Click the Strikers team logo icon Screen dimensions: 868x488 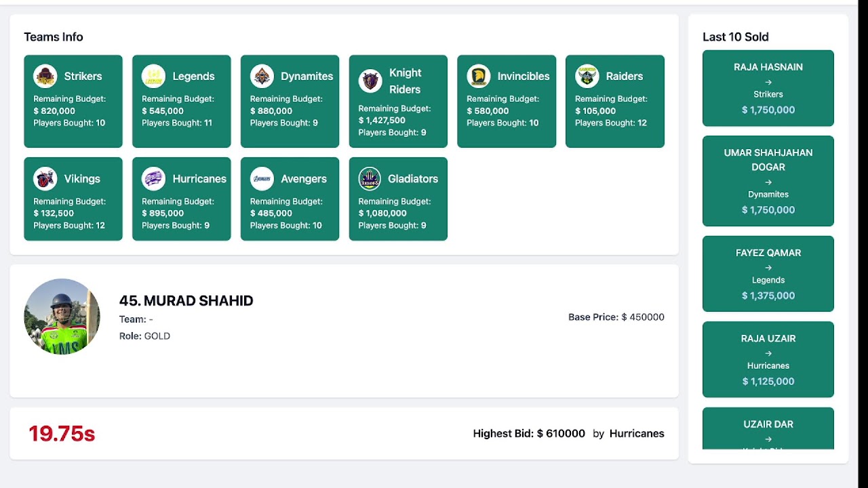pyautogui.click(x=45, y=77)
